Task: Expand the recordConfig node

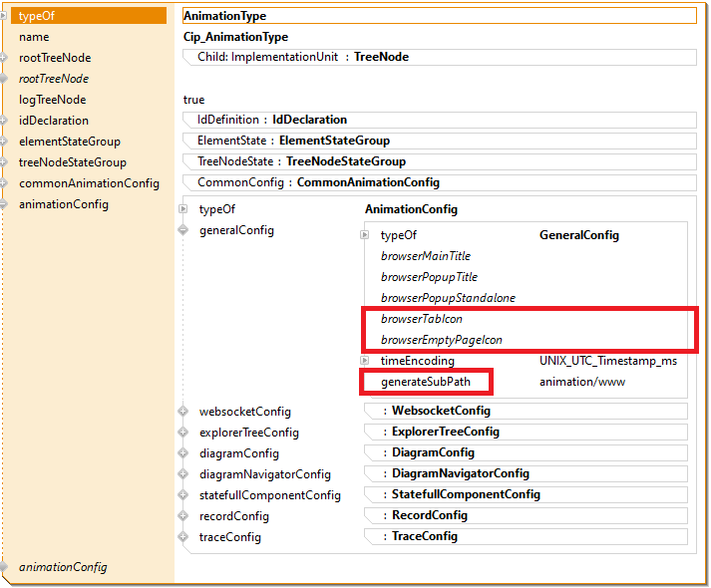Action: tap(182, 515)
